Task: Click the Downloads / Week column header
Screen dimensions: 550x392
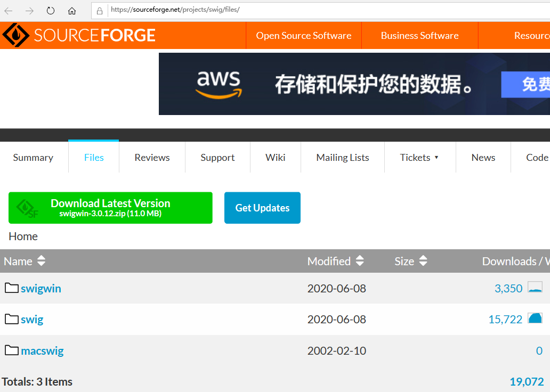Action: pyautogui.click(x=516, y=261)
